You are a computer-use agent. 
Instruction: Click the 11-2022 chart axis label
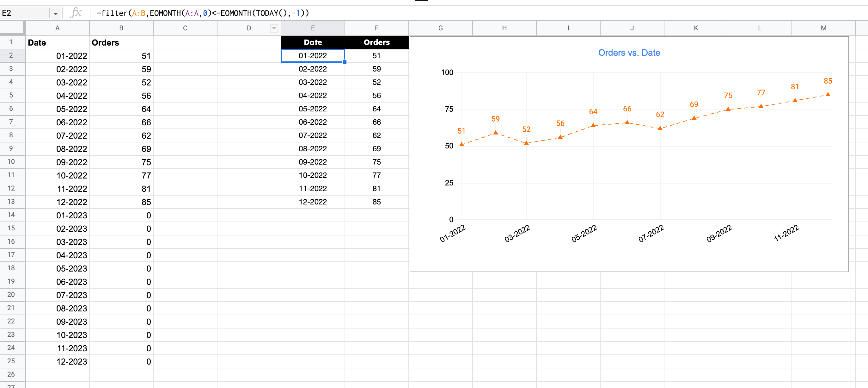click(x=786, y=233)
